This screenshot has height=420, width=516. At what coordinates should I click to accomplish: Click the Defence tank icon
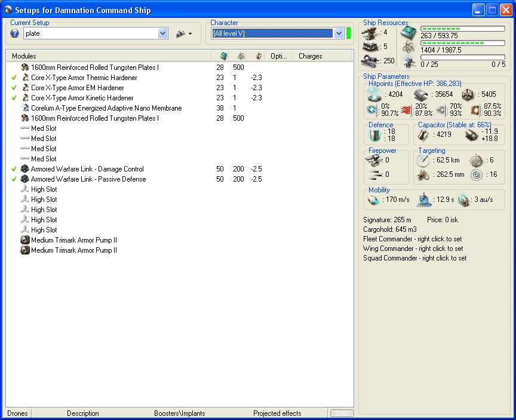point(374,135)
